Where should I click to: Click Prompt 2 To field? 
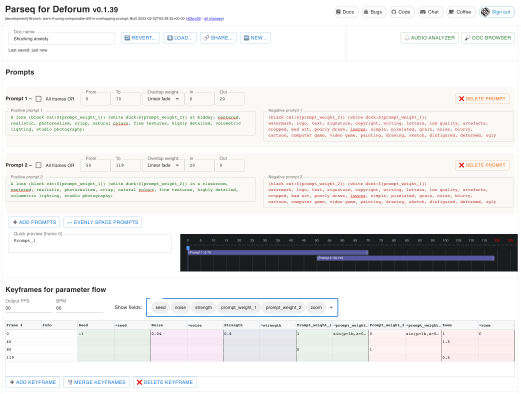pyautogui.click(x=126, y=165)
